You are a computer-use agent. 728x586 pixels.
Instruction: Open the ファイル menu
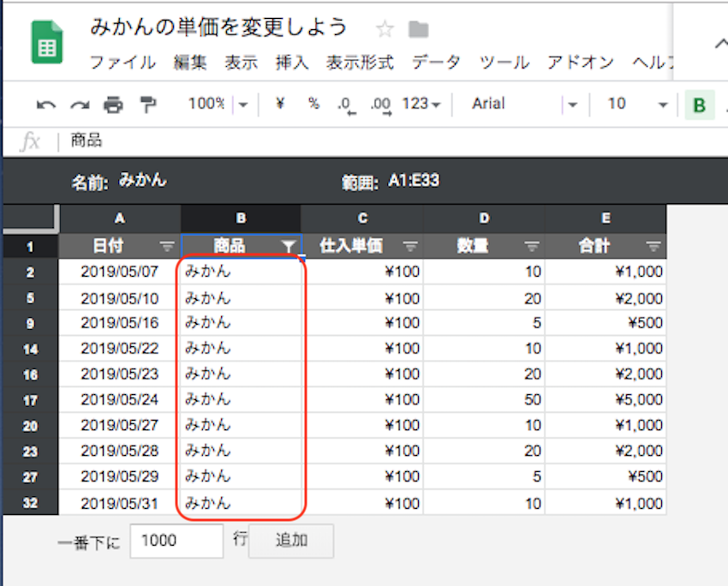pos(122,62)
